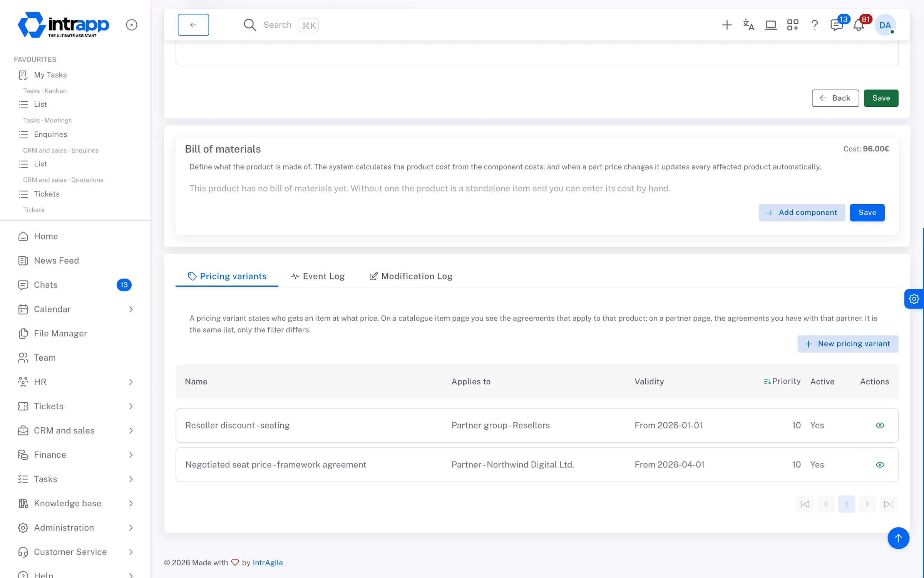Expand the Administration sidebar section
The height and width of the screenshot is (578, 924).
point(75,528)
